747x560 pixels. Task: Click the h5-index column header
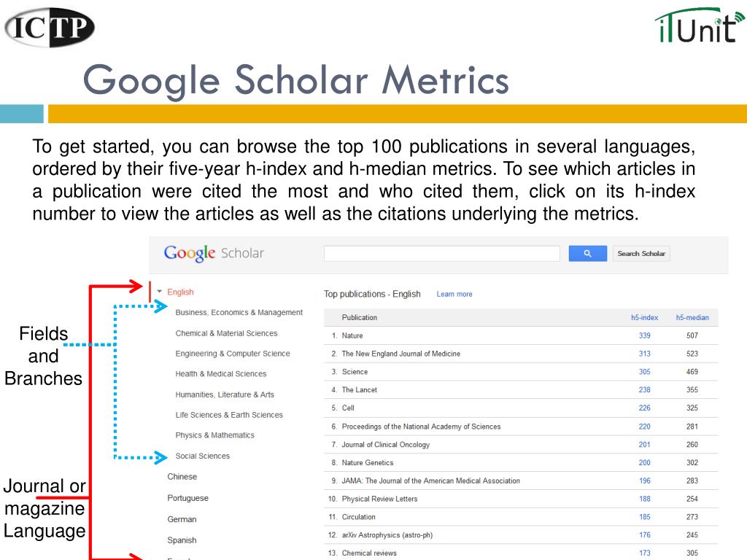(x=645, y=318)
